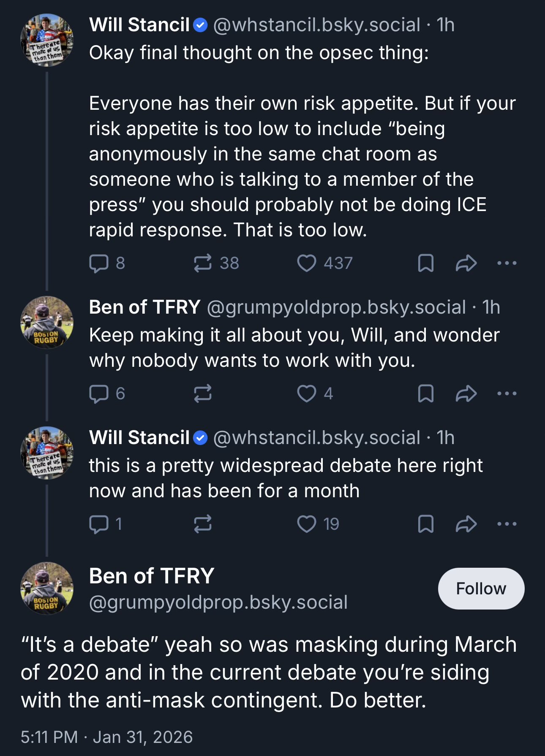The width and height of the screenshot is (545, 756).
Task: Open the @grumpyoldprop.bsky.social handle under the main post author
Action: coord(218,602)
